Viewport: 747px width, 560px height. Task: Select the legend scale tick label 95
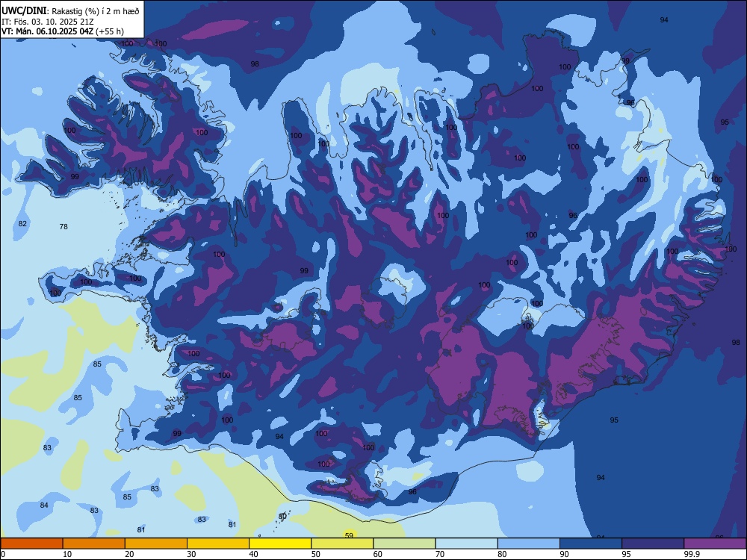627,554
